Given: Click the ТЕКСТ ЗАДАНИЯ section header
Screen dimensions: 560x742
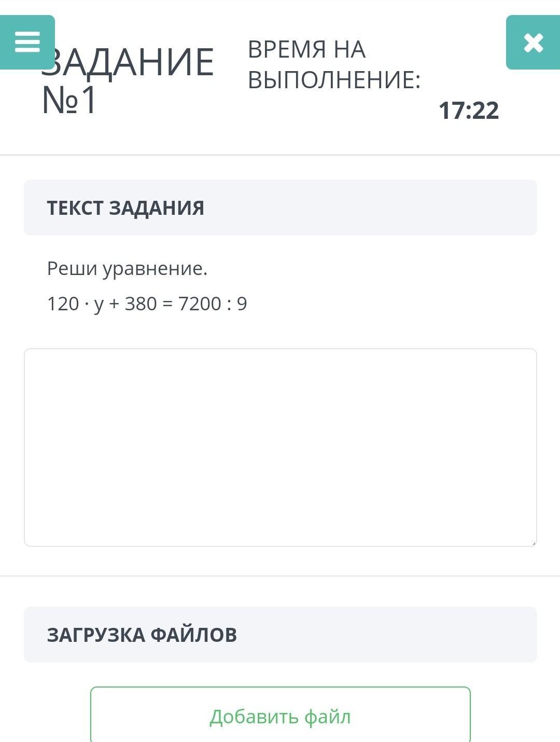Looking at the screenshot, I should [125, 208].
